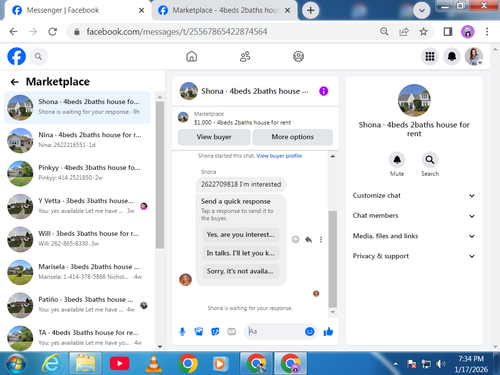This screenshot has height=375, width=500.
Task: Launch Internet Explorer from taskbar
Action: 51,364
